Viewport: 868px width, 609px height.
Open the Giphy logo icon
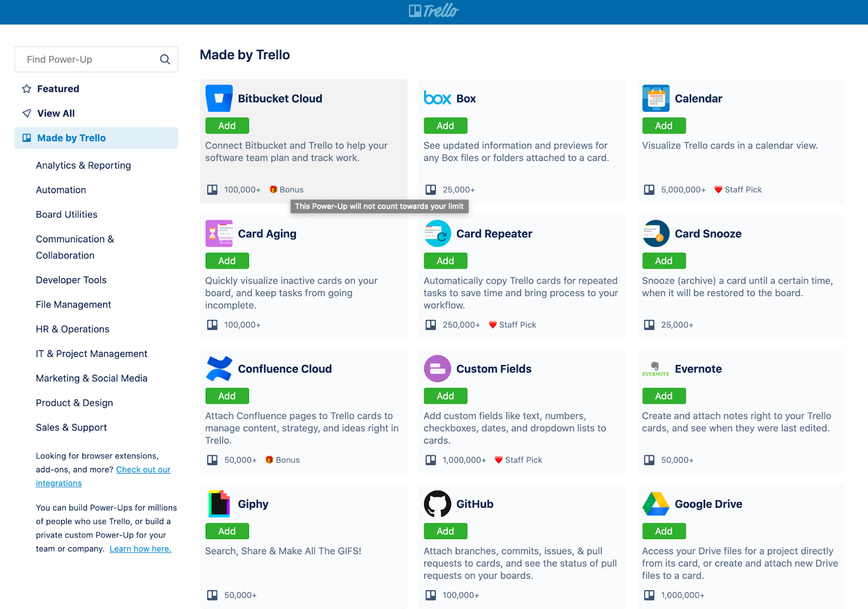tap(219, 503)
